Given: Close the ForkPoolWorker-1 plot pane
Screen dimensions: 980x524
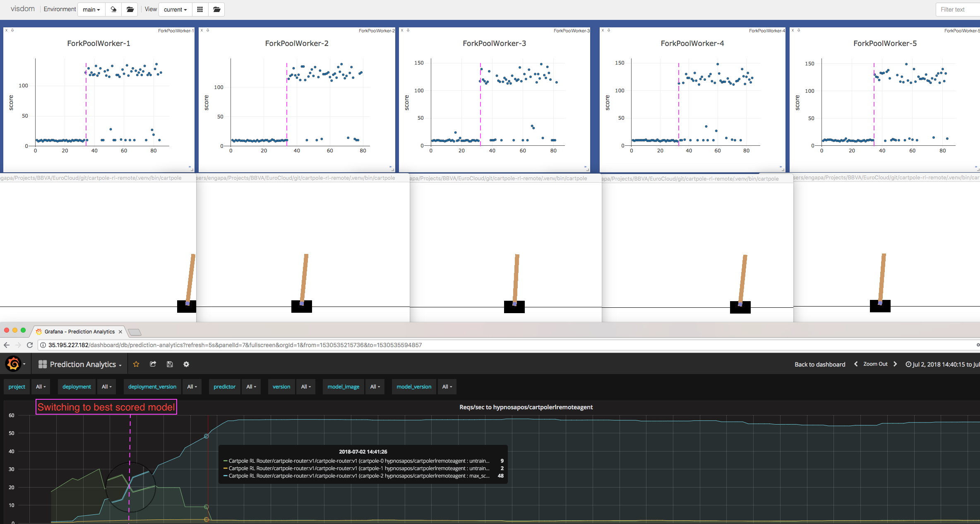Looking at the screenshot, I should (6, 30).
